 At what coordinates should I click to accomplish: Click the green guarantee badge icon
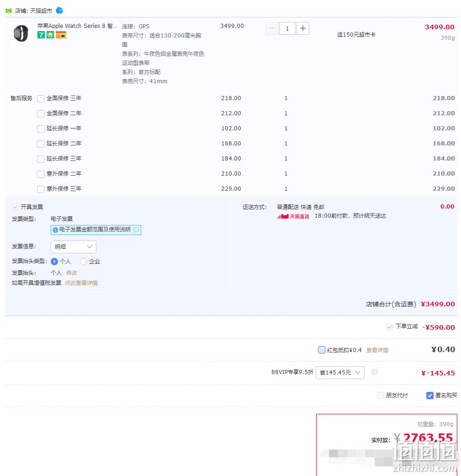coord(50,35)
